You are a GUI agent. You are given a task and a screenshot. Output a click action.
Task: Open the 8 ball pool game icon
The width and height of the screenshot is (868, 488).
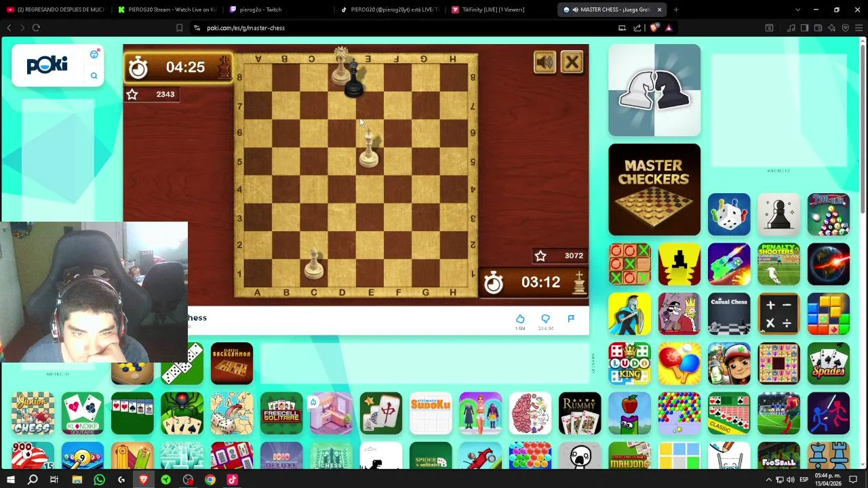pos(829,215)
